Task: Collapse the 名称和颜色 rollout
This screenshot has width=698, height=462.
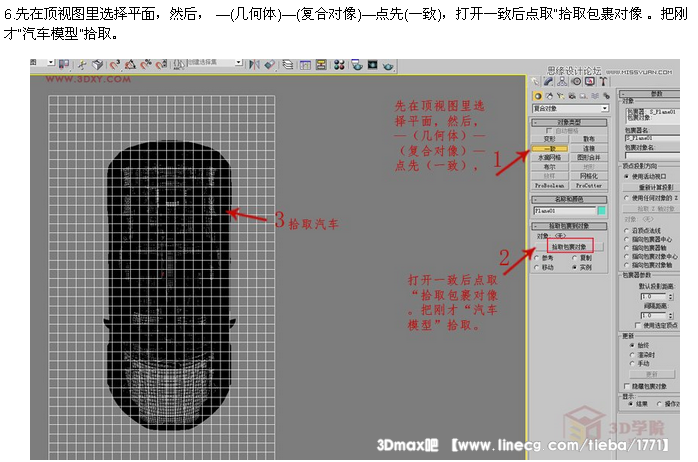Action: coord(569,199)
